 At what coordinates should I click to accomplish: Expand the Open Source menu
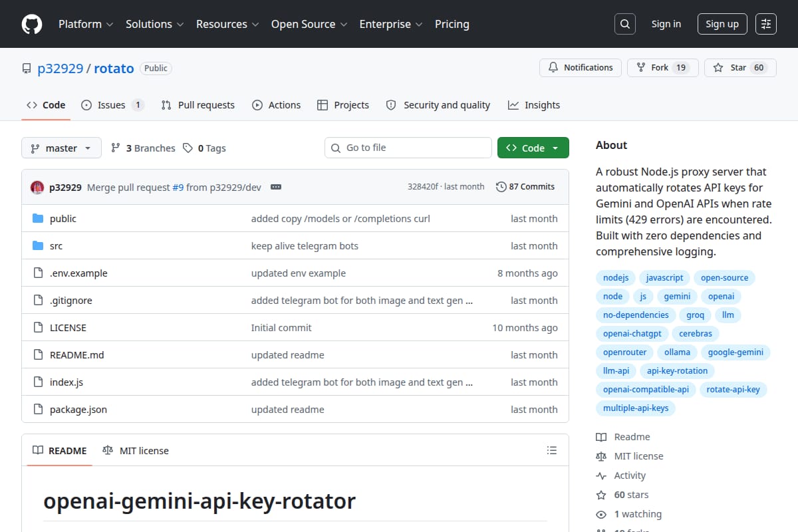coord(309,24)
